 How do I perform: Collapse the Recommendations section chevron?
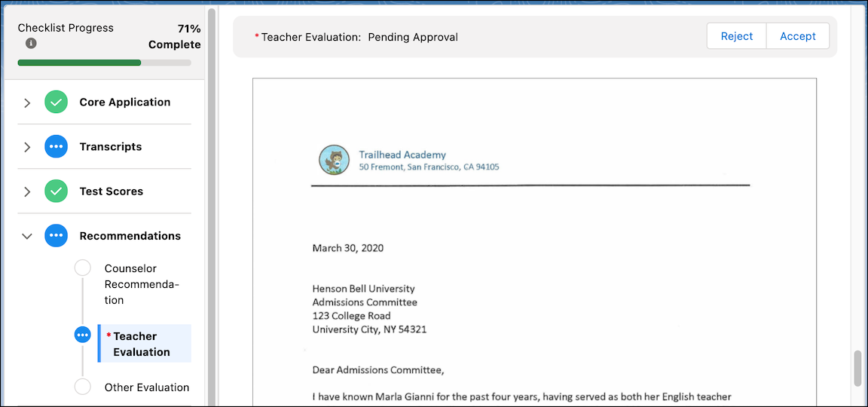tap(27, 236)
